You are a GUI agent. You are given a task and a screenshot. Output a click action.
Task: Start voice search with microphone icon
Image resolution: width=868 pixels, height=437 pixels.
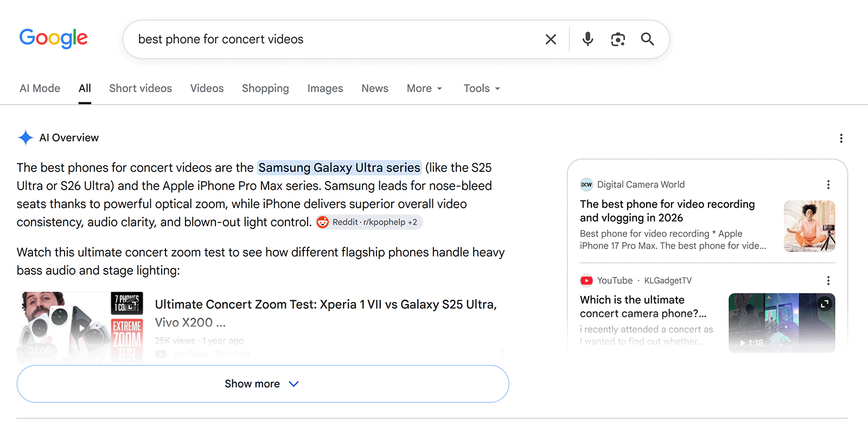(x=588, y=39)
